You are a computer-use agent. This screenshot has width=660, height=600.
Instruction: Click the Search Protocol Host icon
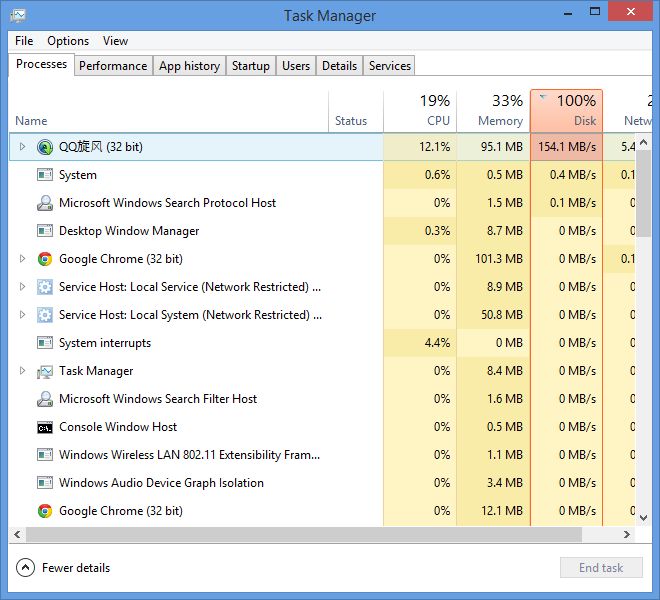pos(45,203)
